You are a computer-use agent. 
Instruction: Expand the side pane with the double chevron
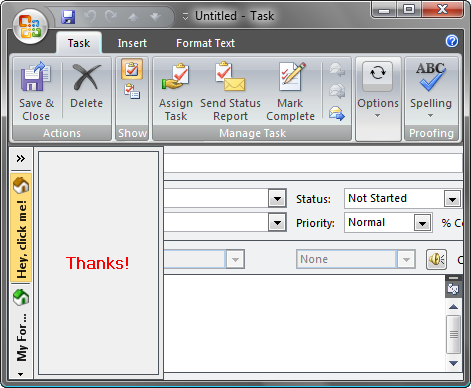(21, 158)
